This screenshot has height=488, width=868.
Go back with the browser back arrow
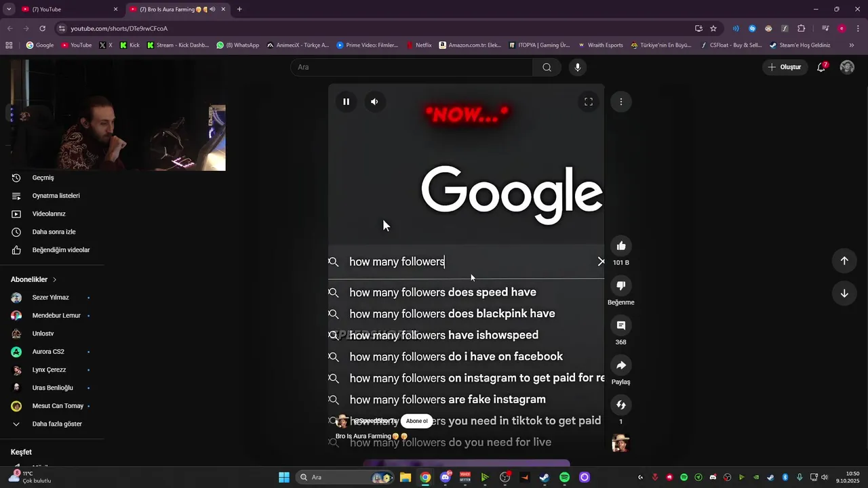[9, 28]
